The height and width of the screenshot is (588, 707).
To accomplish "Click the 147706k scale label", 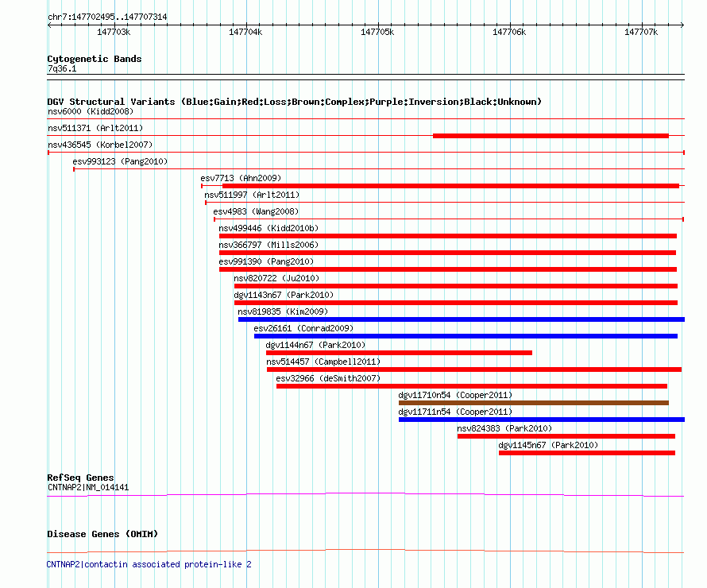I will [x=509, y=32].
